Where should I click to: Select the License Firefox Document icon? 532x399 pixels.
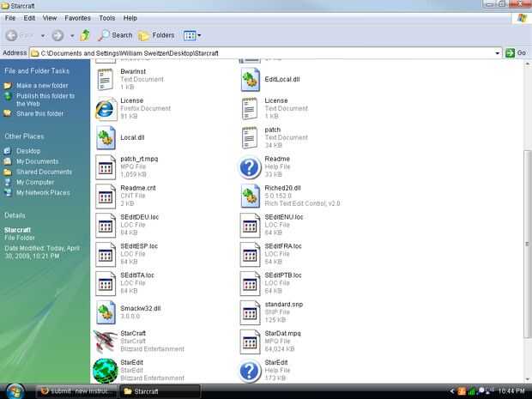106,109
